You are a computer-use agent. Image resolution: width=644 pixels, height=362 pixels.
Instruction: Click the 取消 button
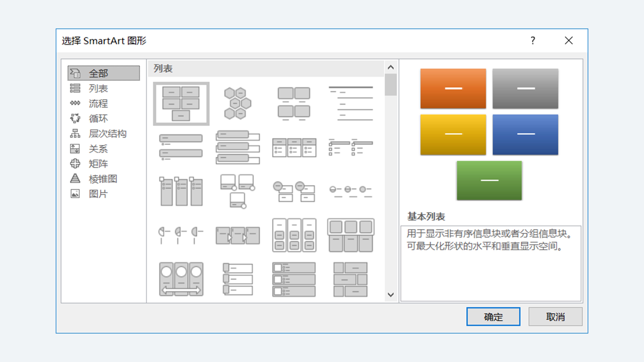[x=555, y=316]
